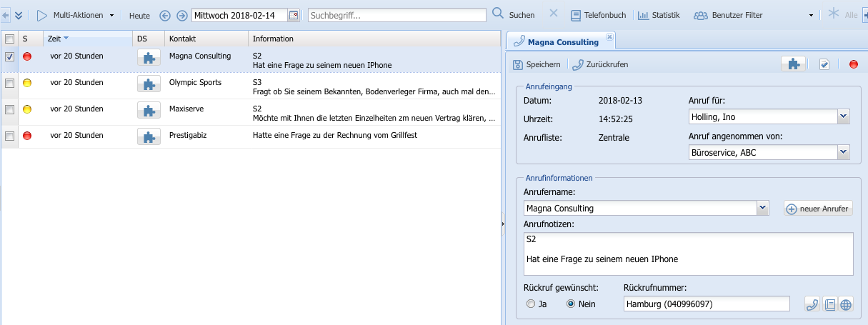Click the 'neuer Anrufer' button
The width and height of the screenshot is (868, 325).
pos(818,209)
